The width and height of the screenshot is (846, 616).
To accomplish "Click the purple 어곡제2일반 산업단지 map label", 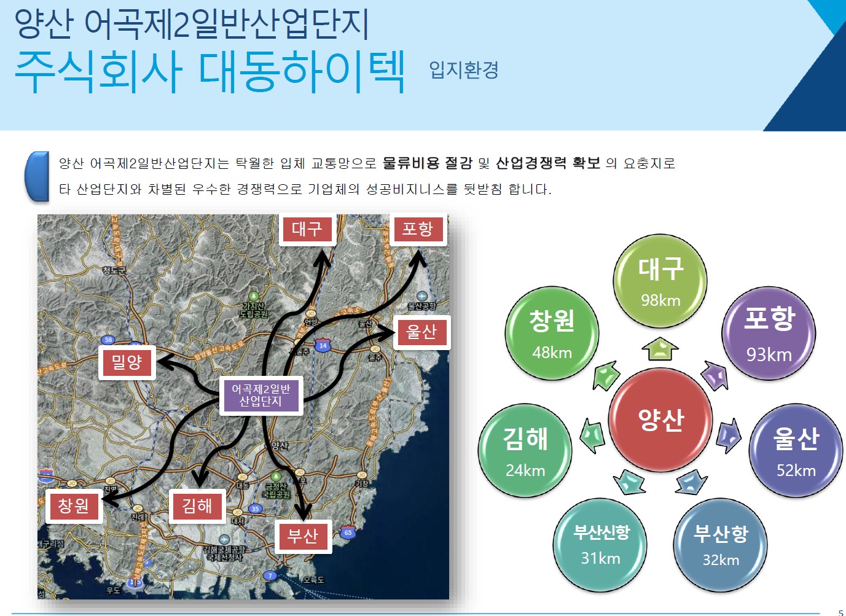I will click(x=261, y=395).
